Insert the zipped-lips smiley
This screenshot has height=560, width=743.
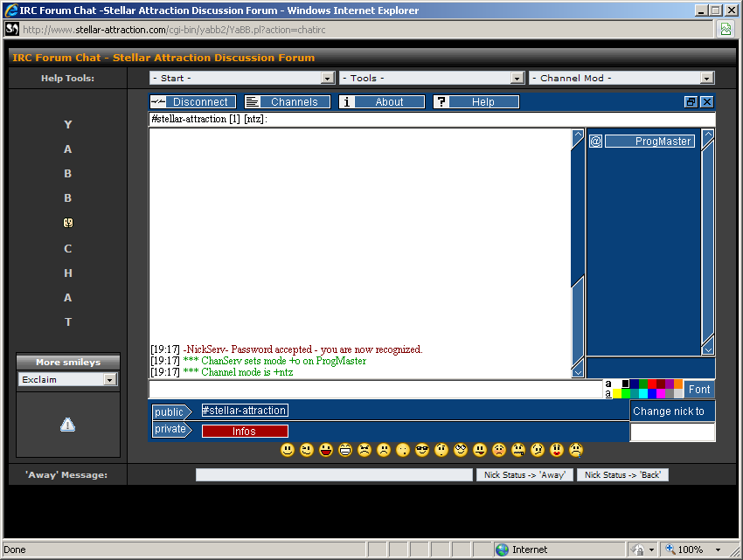pos(518,450)
